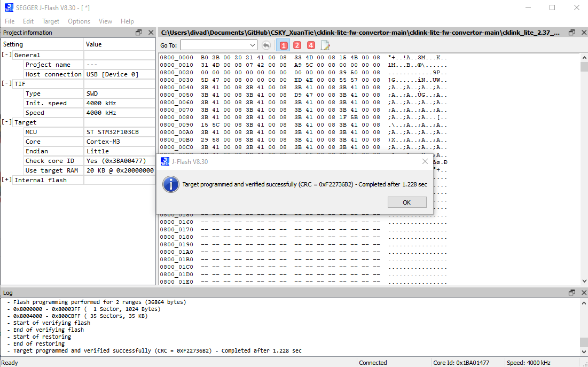Click the back arrow next to Go To

pyautogui.click(x=266, y=45)
